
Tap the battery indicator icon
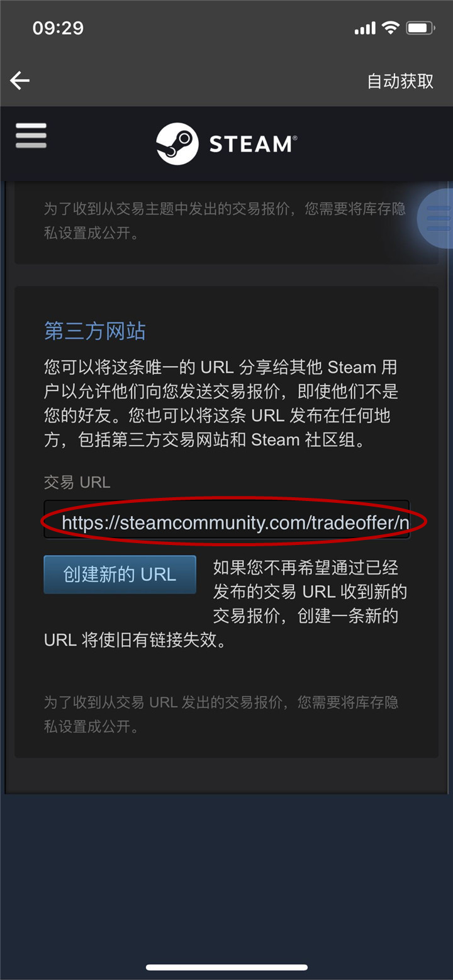pos(420,28)
